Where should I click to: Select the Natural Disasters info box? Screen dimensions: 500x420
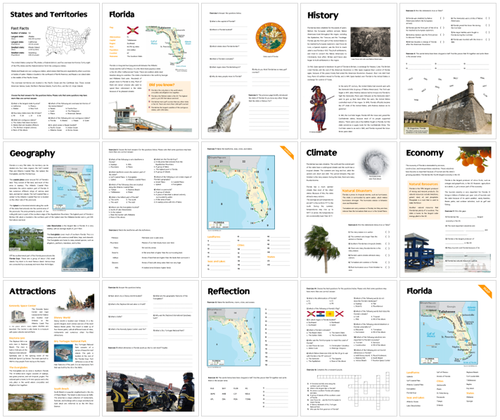[x=365, y=201]
